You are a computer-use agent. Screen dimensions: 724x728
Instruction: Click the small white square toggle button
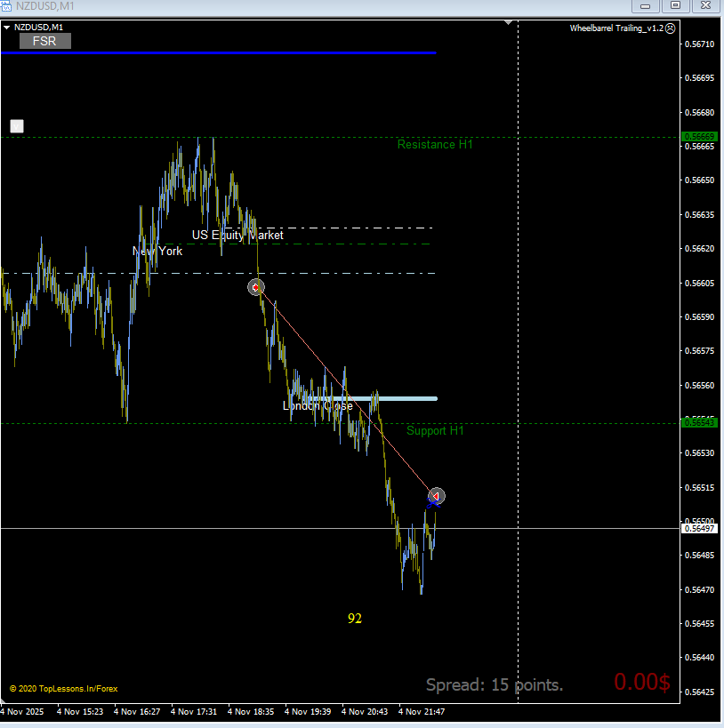coord(17,126)
